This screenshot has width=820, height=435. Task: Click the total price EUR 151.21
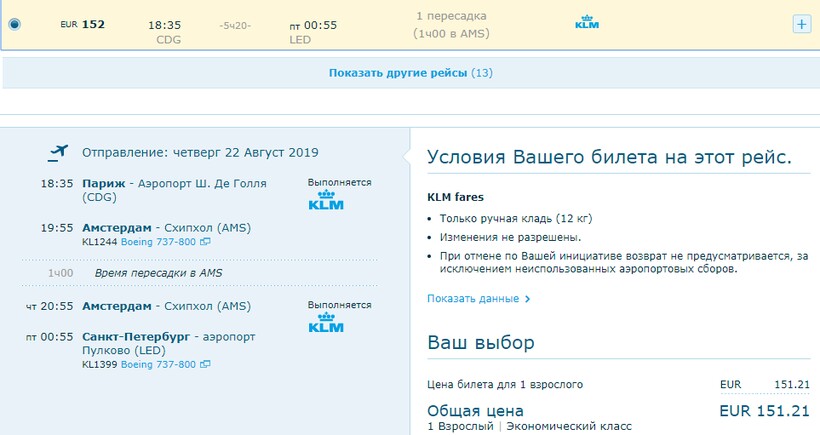(x=764, y=410)
